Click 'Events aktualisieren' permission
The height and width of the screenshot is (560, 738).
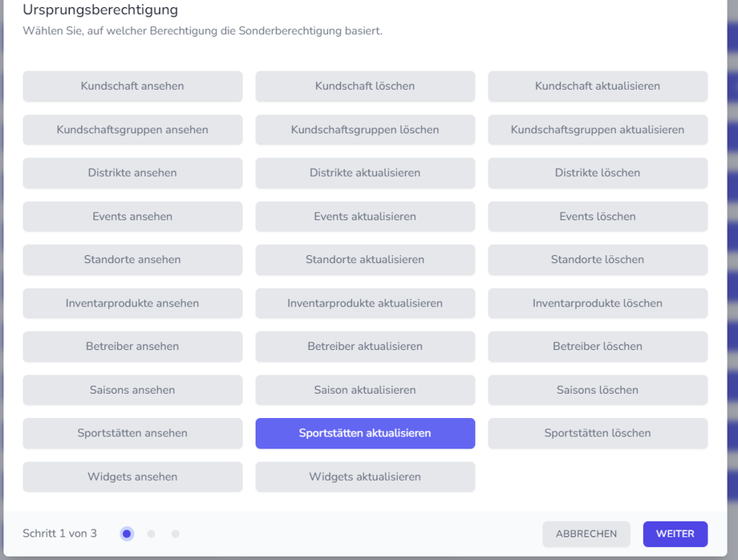pos(365,216)
